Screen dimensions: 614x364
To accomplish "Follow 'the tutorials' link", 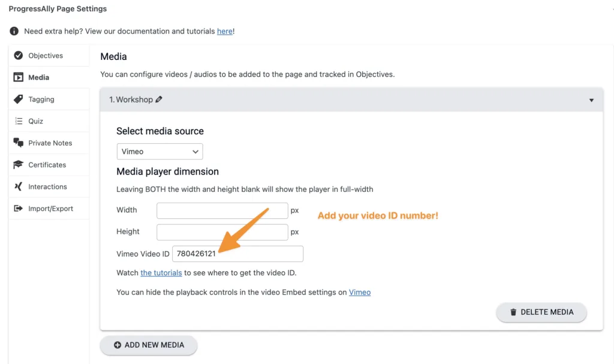I will click(161, 273).
